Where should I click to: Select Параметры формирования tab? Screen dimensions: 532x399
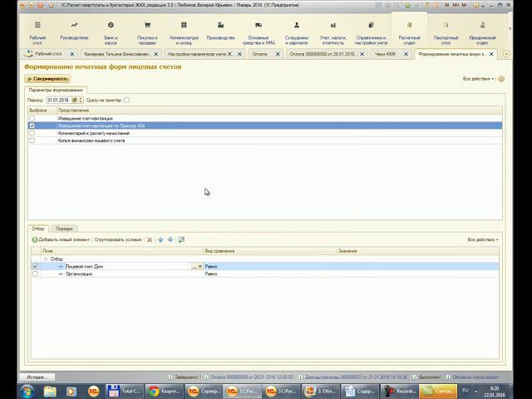point(56,91)
